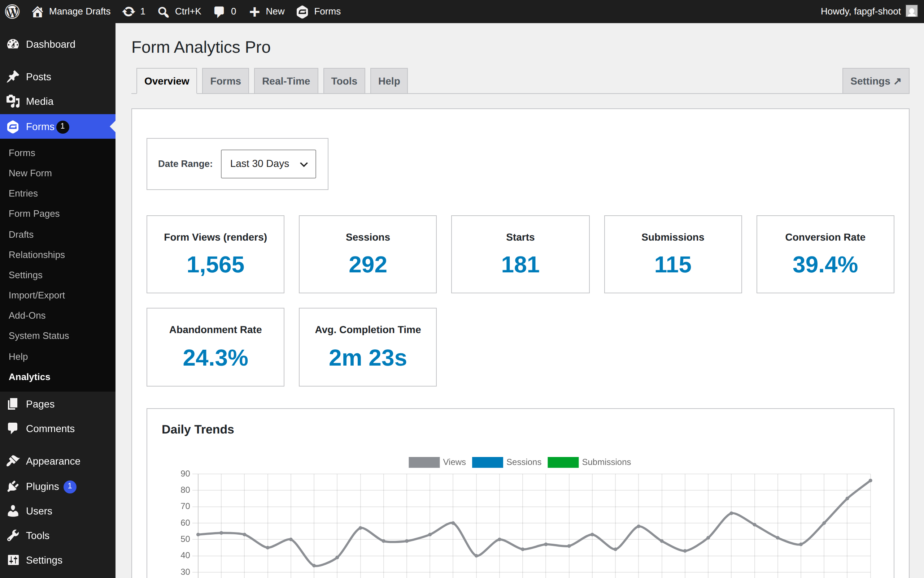Switch to the Overview tab
The image size is (924, 578).
166,81
